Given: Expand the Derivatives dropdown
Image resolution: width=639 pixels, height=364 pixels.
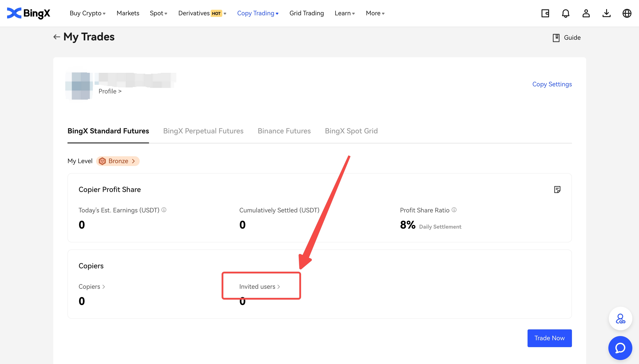Looking at the screenshot, I should (x=202, y=13).
